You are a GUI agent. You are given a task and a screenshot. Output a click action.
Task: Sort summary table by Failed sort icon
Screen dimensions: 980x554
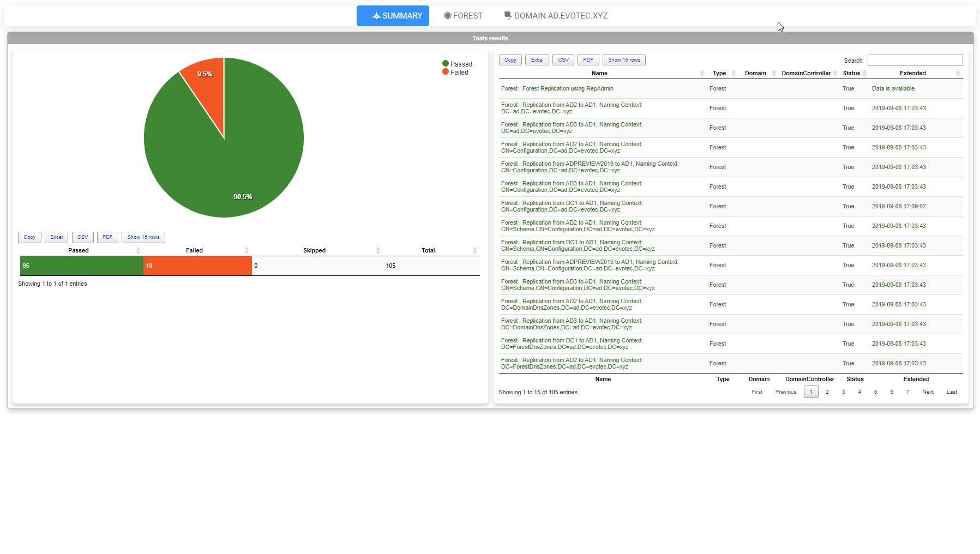(246, 251)
